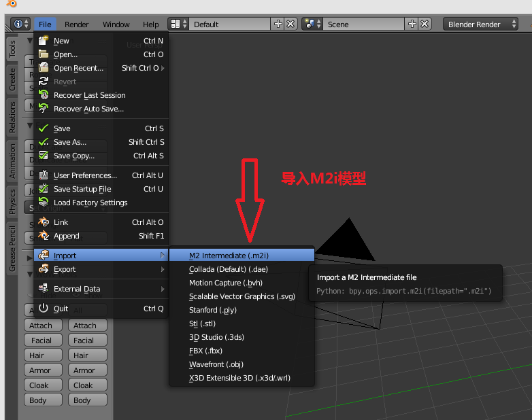Open the Window menu
Image resolution: width=532 pixels, height=420 pixels.
[x=116, y=24]
